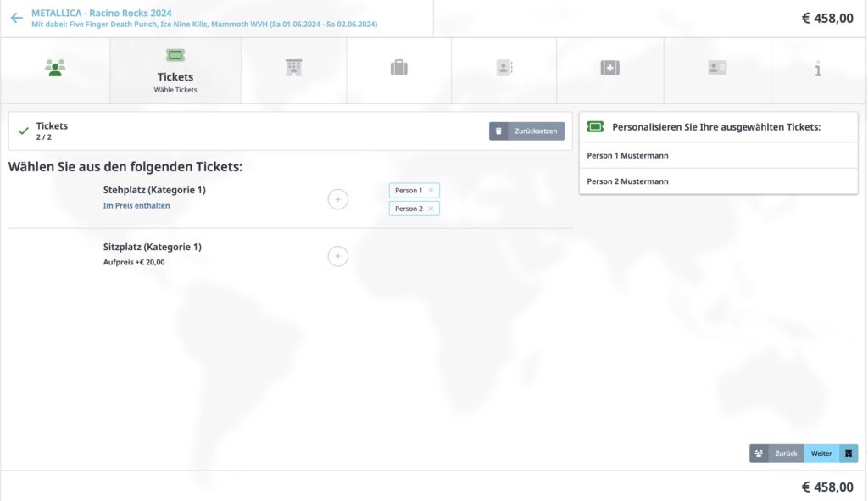Open the first-aid insurance step icon
Screen dimensions: 868x501
point(609,68)
